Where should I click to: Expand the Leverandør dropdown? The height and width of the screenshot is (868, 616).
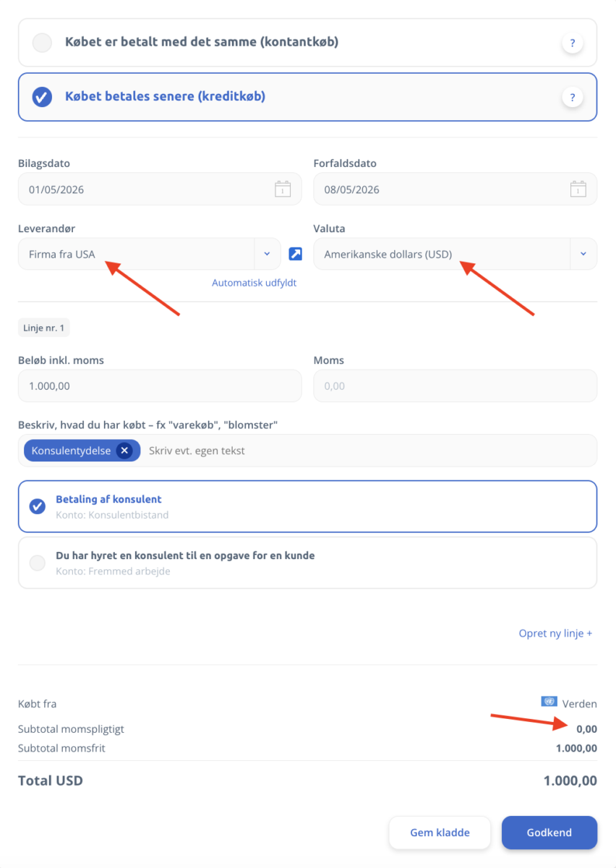point(267,254)
